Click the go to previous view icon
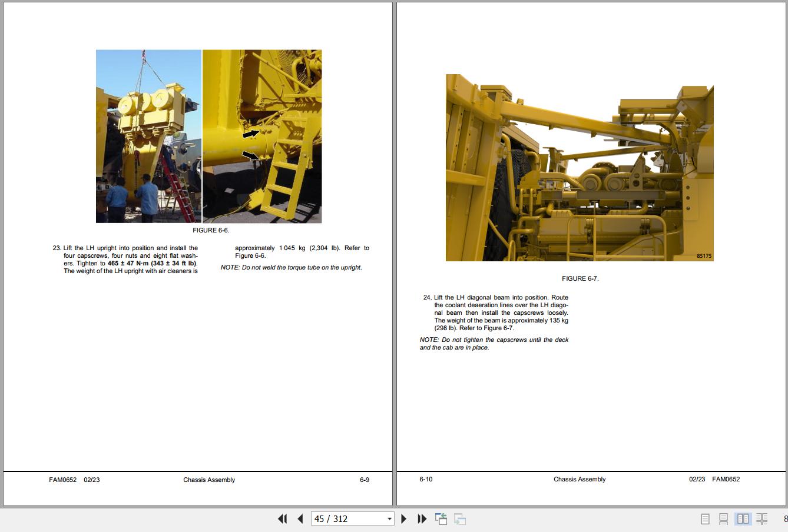 click(x=441, y=518)
